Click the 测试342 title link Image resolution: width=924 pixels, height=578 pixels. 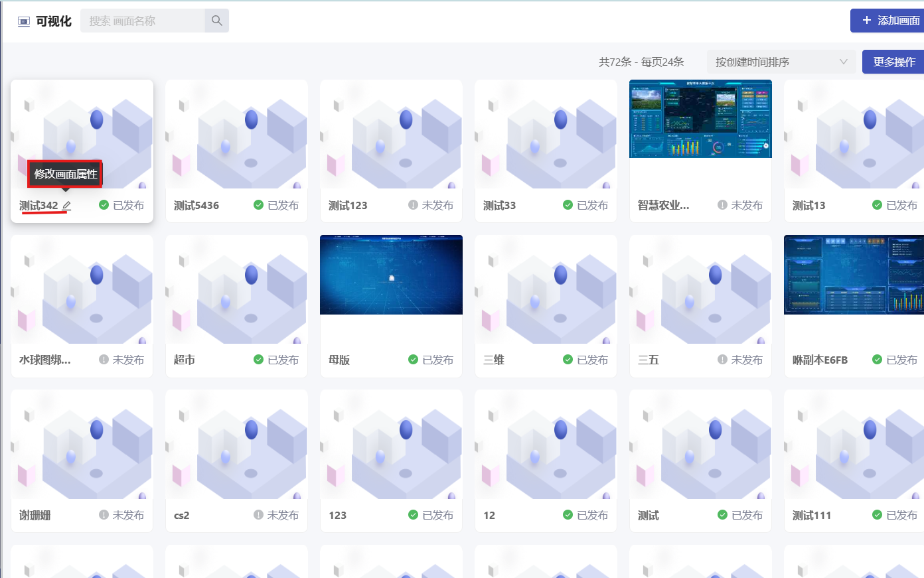point(38,206)
